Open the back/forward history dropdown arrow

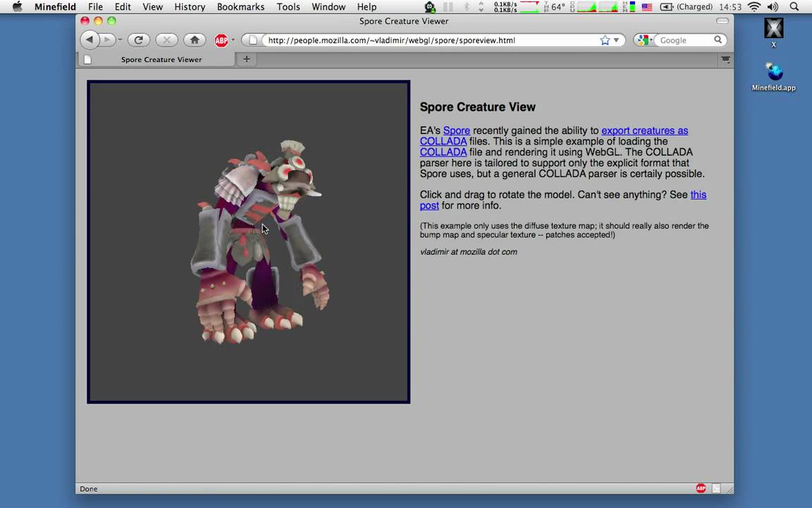coord(120,40)
